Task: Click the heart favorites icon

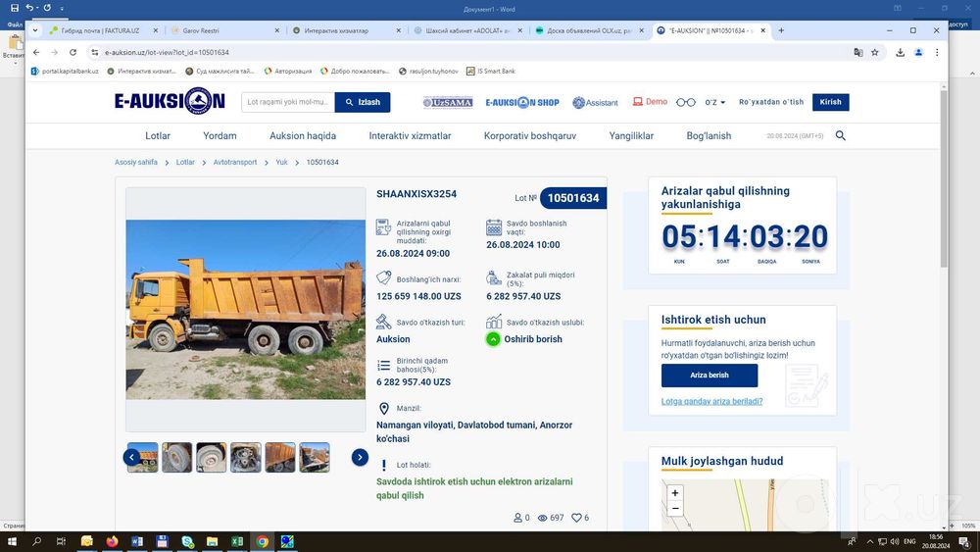Action: click(x=576, y=518)
